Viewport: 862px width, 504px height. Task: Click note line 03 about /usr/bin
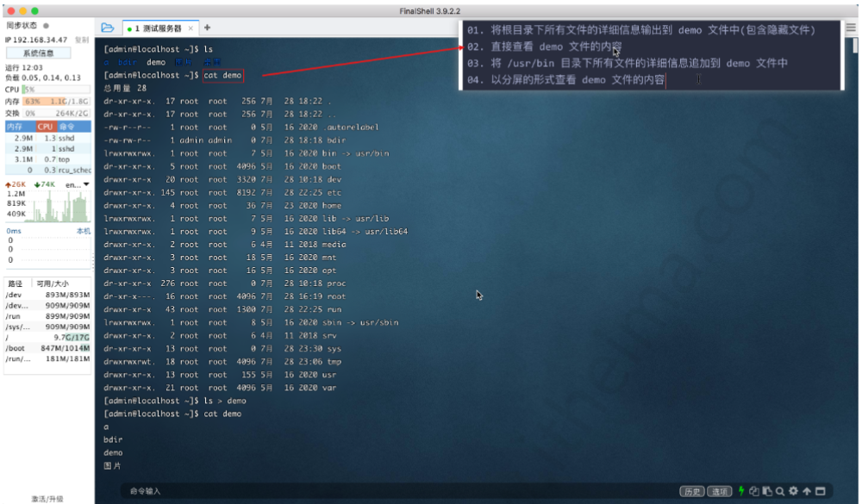pos(628,63)
